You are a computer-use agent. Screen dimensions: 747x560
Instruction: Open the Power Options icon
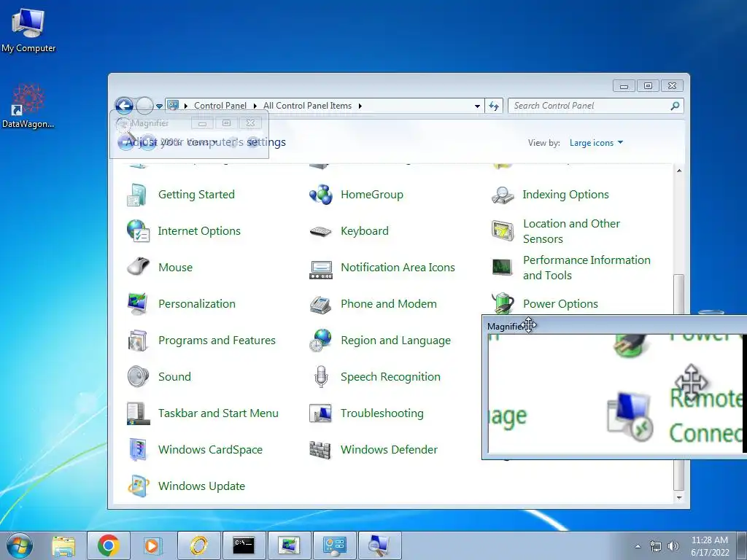pyautogui.click(x=503, y=303)
